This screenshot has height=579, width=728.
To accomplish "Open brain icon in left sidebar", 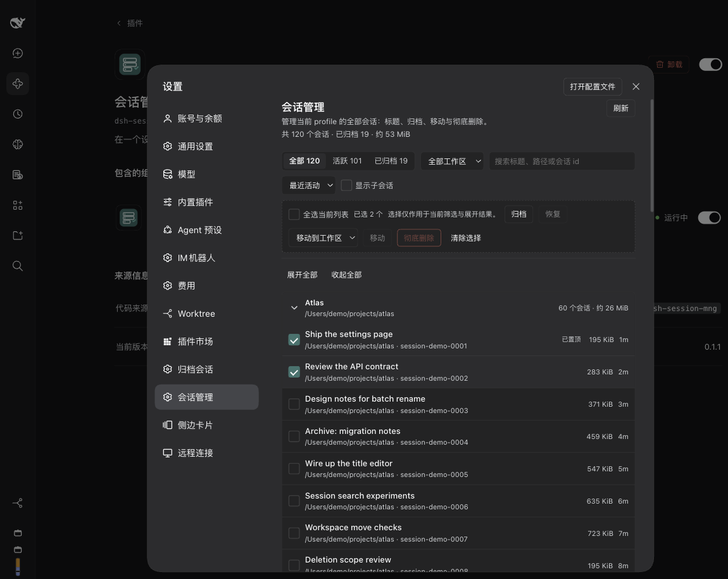I will 18,144.
